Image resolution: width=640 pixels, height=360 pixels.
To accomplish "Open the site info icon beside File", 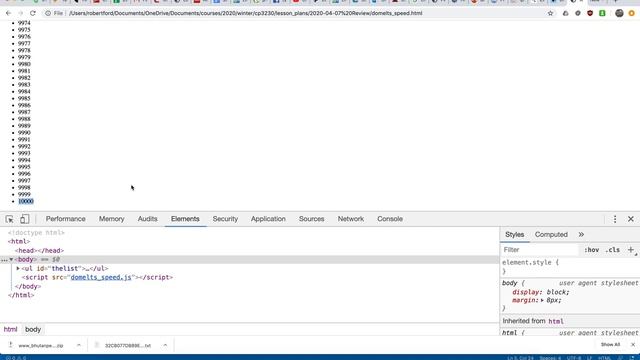I will (48, 13).
